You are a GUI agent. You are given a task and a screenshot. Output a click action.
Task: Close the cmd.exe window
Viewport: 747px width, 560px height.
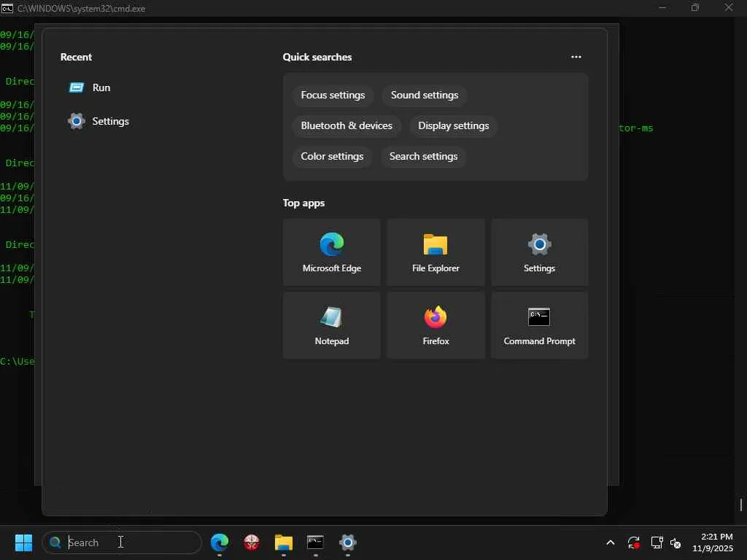[x=729, y=7]
